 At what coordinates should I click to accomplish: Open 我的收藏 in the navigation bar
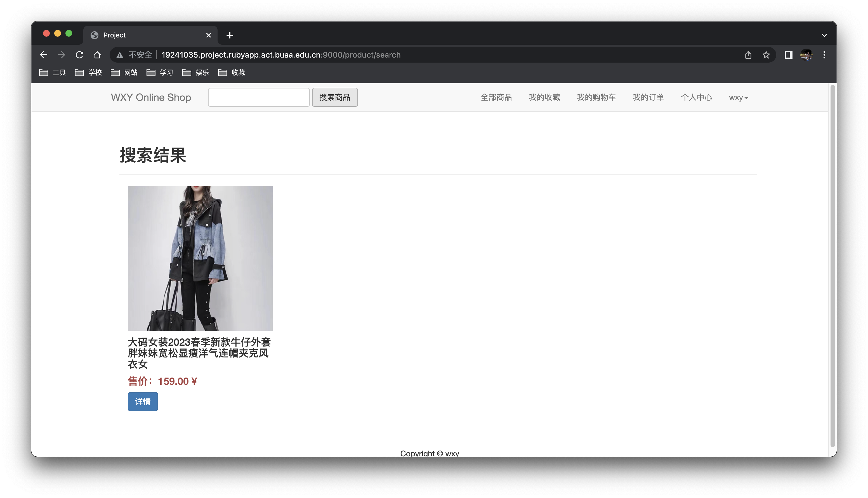544,98
